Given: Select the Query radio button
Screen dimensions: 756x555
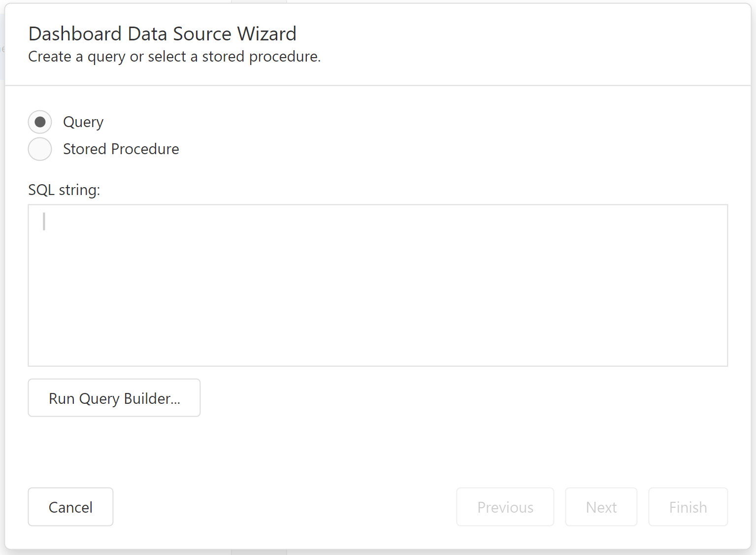Looking at the screenshot, I should tap(40, 122).
